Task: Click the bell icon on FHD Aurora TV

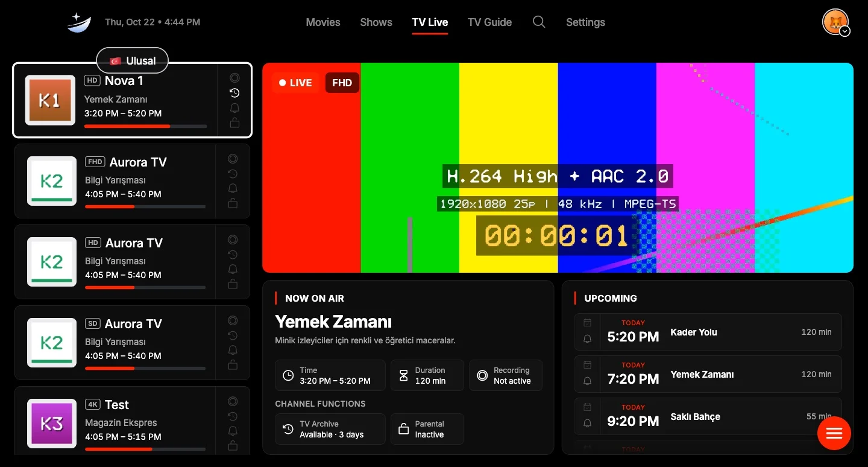Action: [x=233, y=189]
